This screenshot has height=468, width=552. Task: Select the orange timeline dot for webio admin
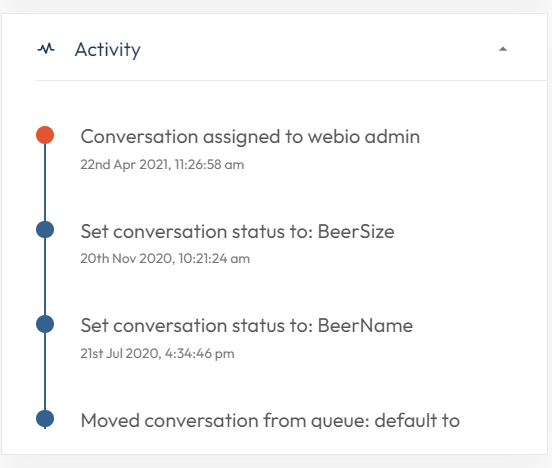[45, 135]
